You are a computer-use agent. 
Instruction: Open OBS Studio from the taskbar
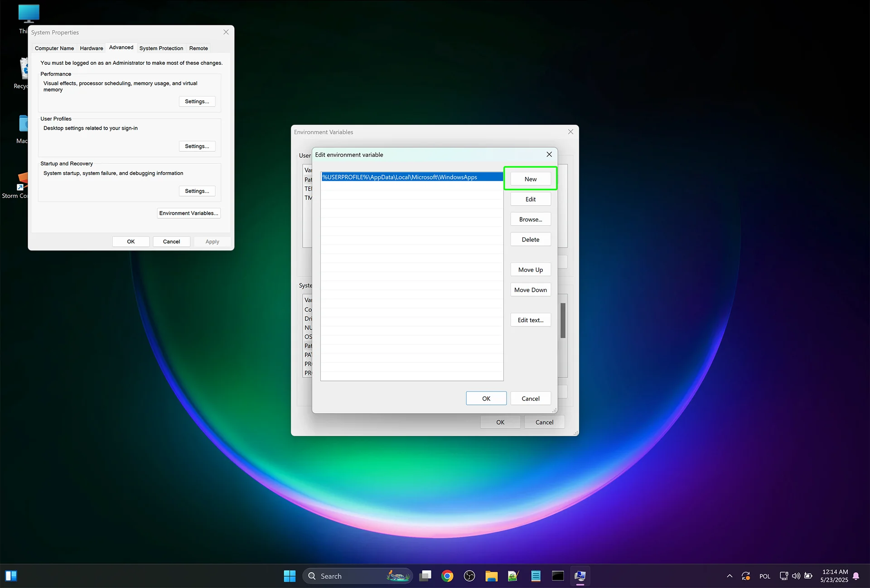point(469,576)
